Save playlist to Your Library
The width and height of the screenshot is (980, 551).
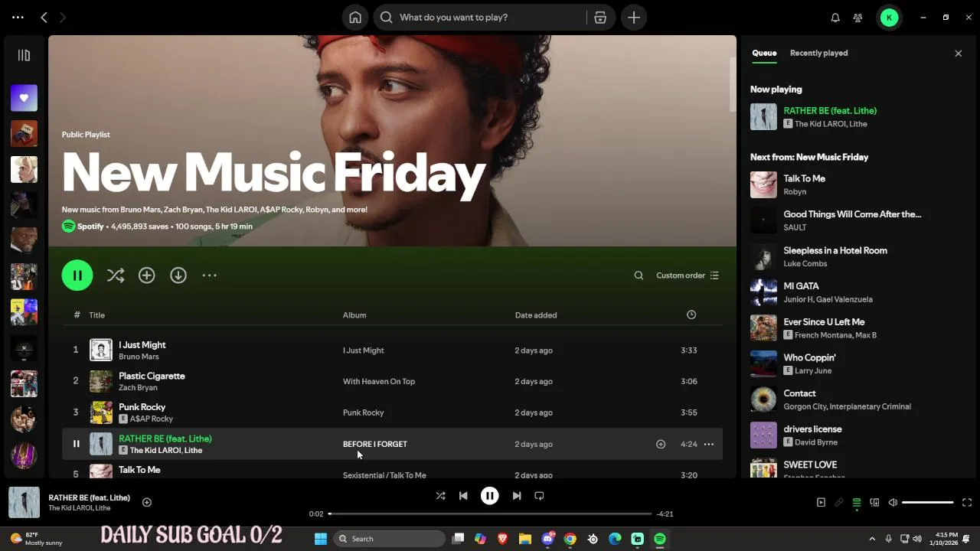click(147, 275)
